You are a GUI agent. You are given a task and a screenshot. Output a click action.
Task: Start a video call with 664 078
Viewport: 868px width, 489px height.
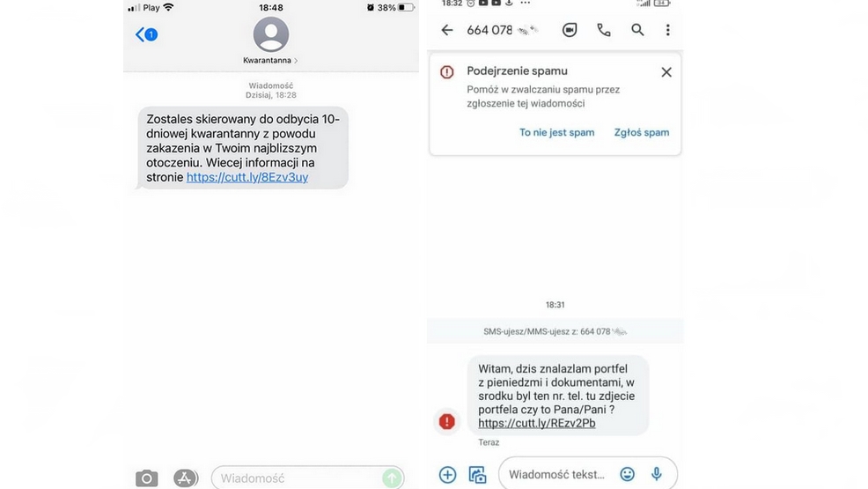[x=570, y=30]
